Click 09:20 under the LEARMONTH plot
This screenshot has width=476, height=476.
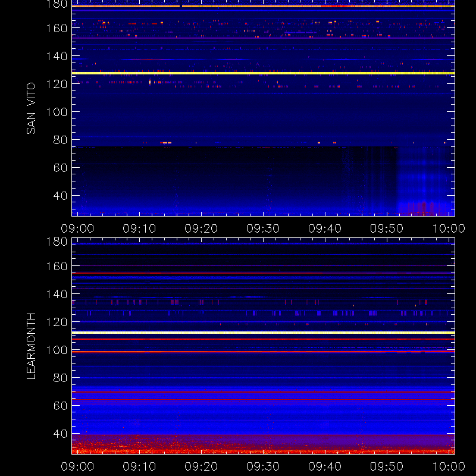pos(201,466)
